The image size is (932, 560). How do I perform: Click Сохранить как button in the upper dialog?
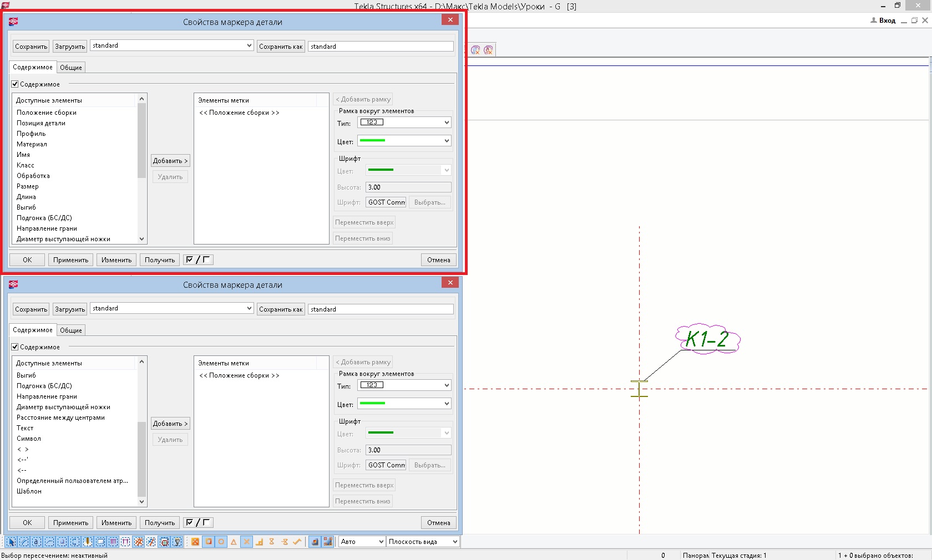[281, 47]
